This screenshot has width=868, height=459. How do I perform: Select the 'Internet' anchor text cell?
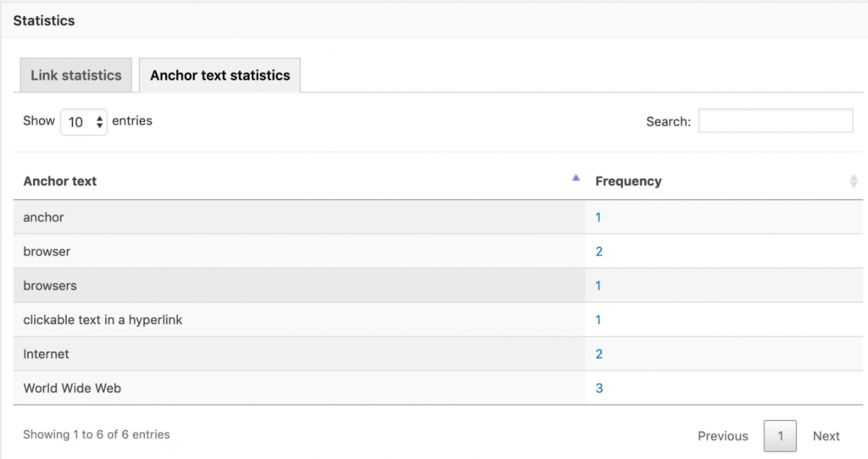pos(299,355)
